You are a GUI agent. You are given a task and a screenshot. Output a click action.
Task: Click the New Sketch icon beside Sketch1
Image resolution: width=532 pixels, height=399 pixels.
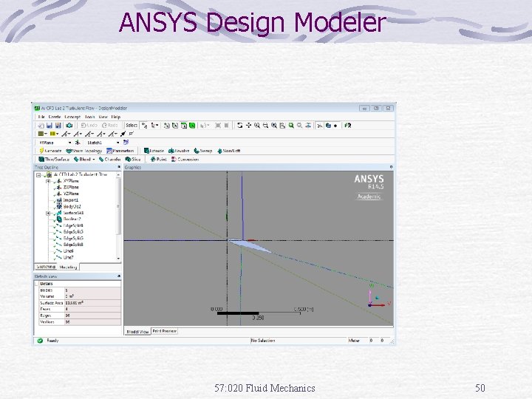coord(126,143)
